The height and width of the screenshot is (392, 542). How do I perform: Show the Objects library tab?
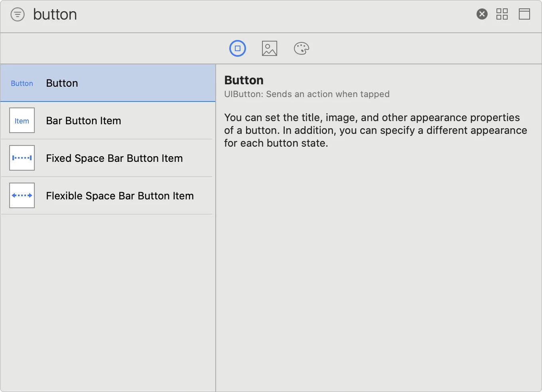pos(238,48)
